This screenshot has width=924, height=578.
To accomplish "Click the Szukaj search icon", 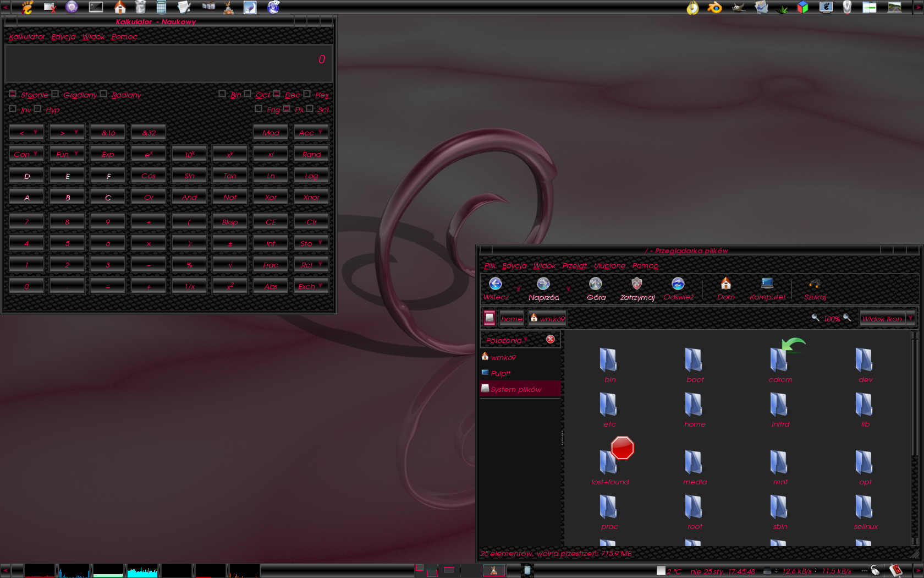I will click(x=815, y=283).
